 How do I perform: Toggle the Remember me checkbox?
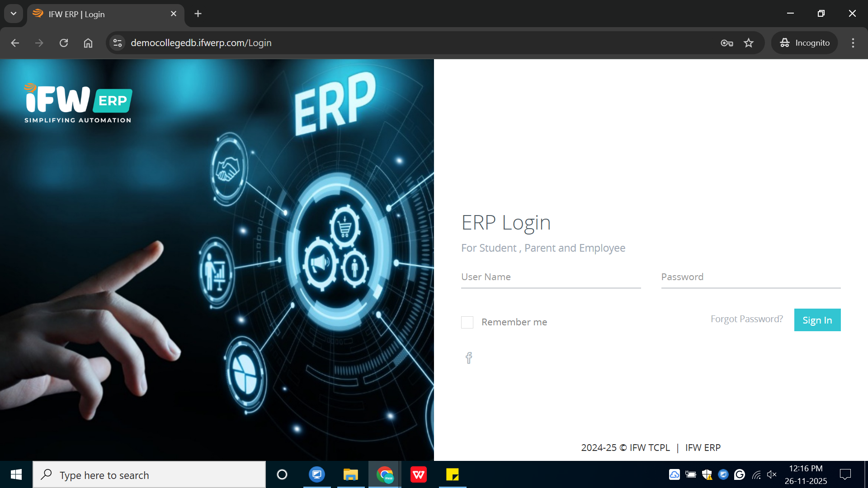pyautogui.click(x=467, y=322)
